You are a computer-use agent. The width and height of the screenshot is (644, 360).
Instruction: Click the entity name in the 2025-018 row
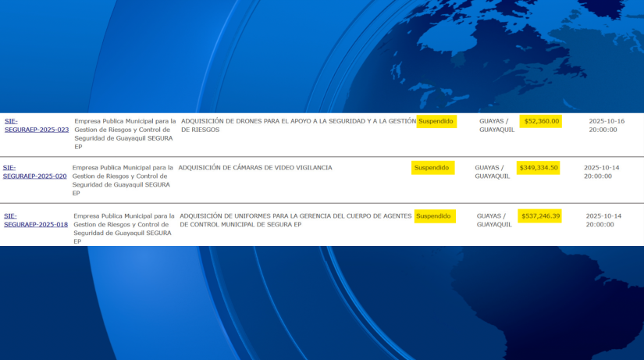[x=124, y=229]
